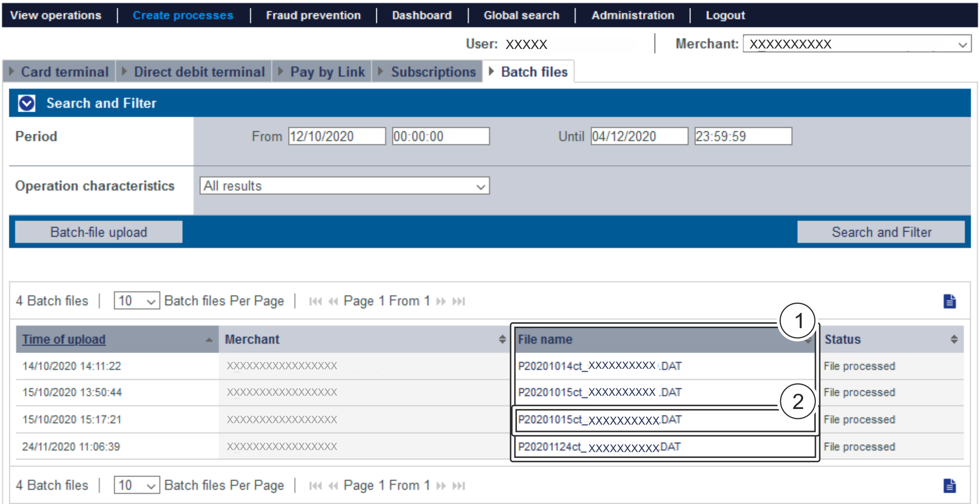
Task: Sort table by Merchant column arrows
Action: (502, 339)
